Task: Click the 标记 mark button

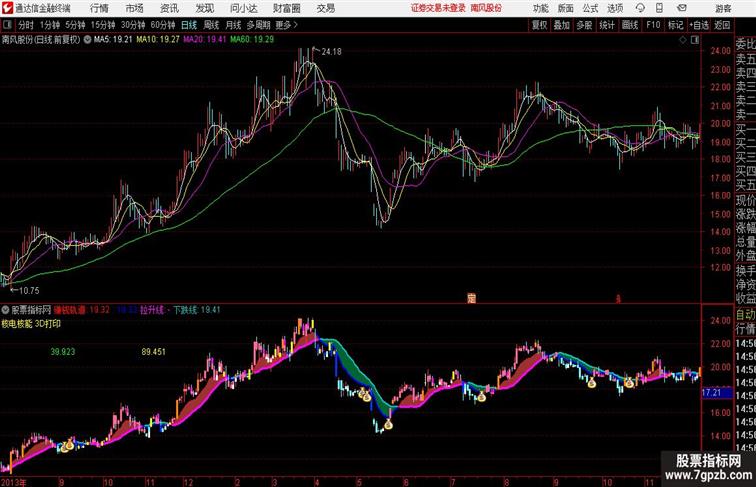Action: pyautogui.click(x=675, y=25)
